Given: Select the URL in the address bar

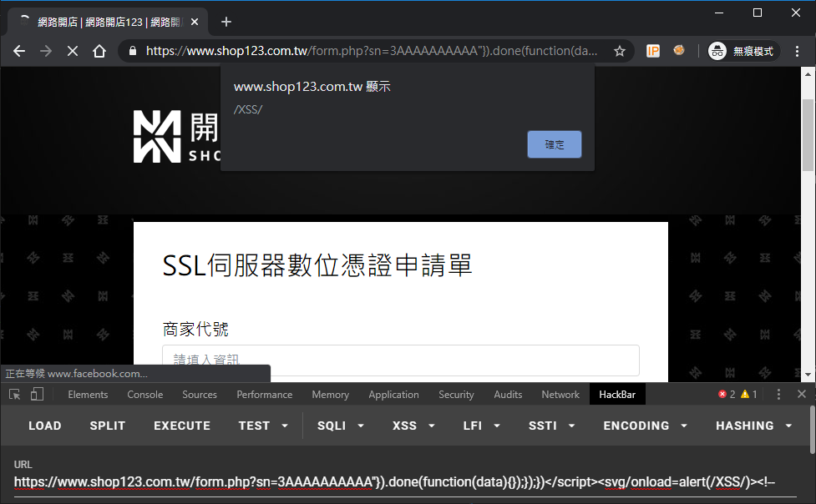Looking at the screenshot, I should 372,51.
